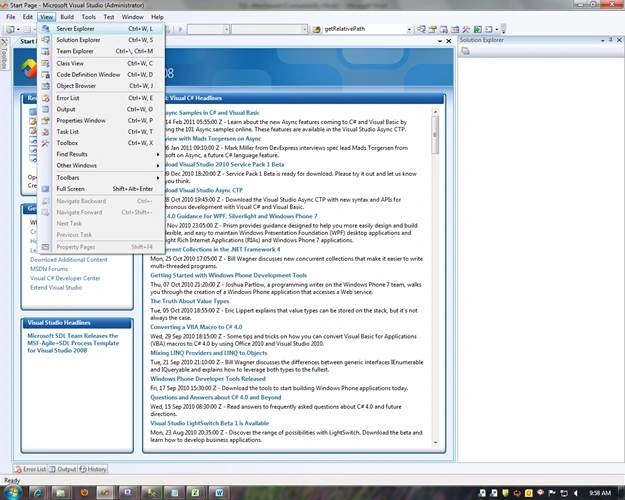Image resolution: width=625 pixels, height=500 pixels.
Task: Switch to the Output tab at bottom
Action: (63, 469)
